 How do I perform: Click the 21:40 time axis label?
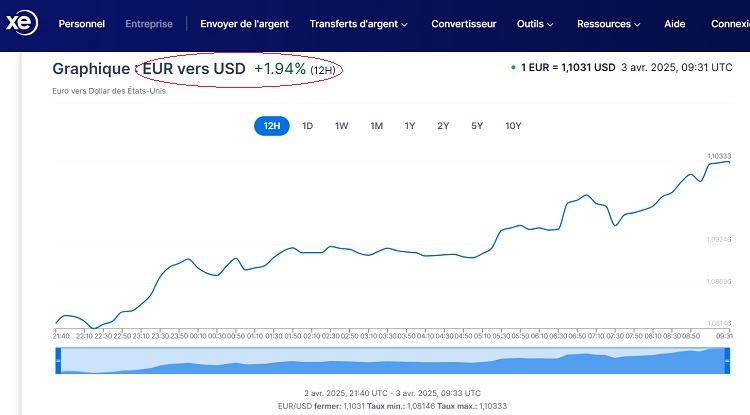click(x=61, y=336)
